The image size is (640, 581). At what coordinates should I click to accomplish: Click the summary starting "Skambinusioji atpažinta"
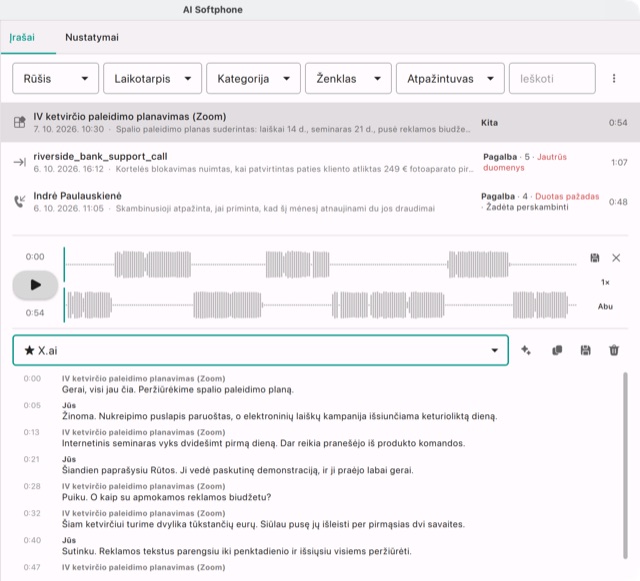coord(275,209)
